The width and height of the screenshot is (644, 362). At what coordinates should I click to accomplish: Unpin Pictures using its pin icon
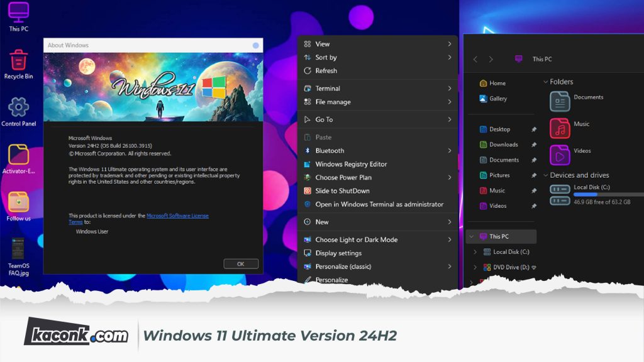[x=533, y=175]
